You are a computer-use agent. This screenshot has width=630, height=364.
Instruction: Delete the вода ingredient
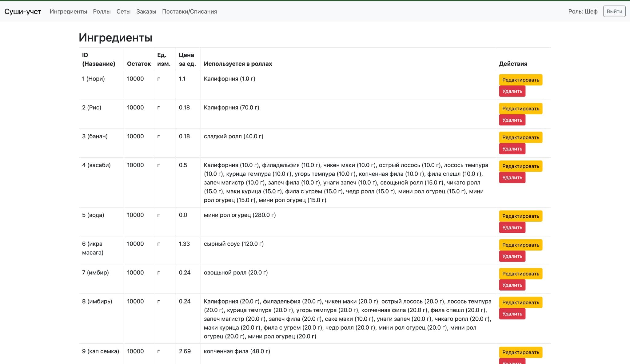click(x=512, y=228)
